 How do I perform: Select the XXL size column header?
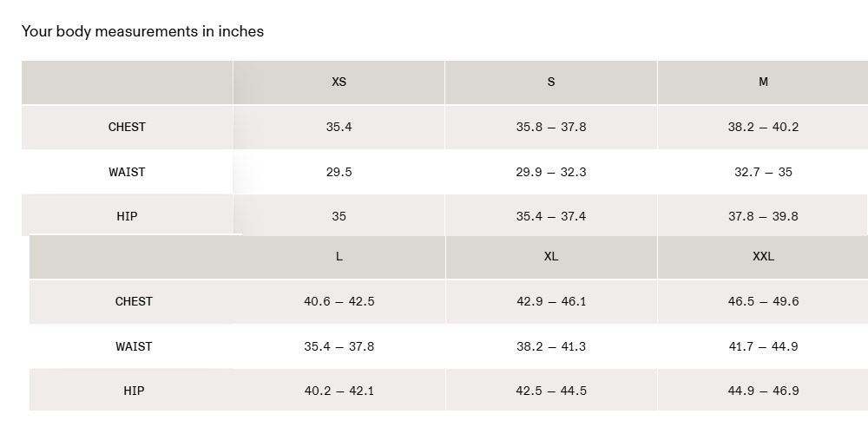pyautogui.click(x=763, y=256)
